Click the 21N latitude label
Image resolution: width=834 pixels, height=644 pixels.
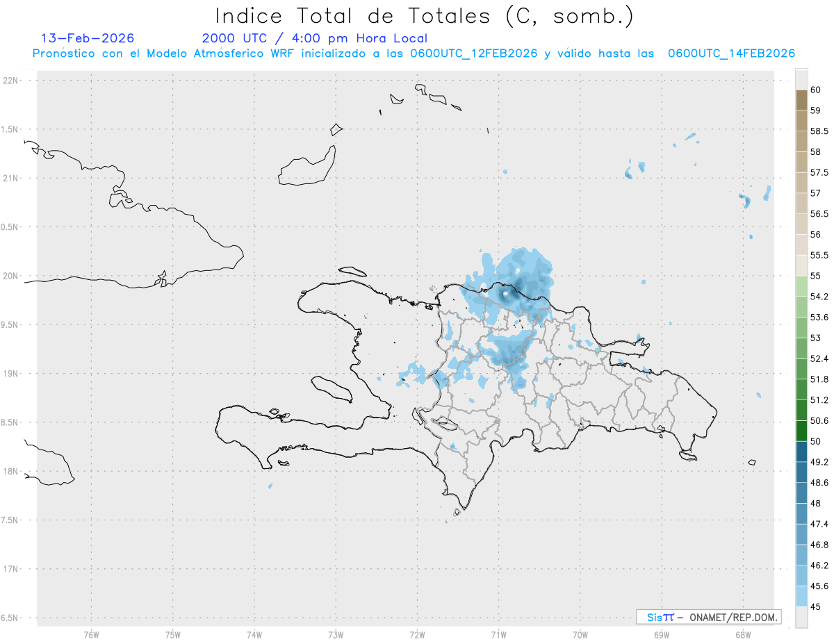(x=12, y=179)
